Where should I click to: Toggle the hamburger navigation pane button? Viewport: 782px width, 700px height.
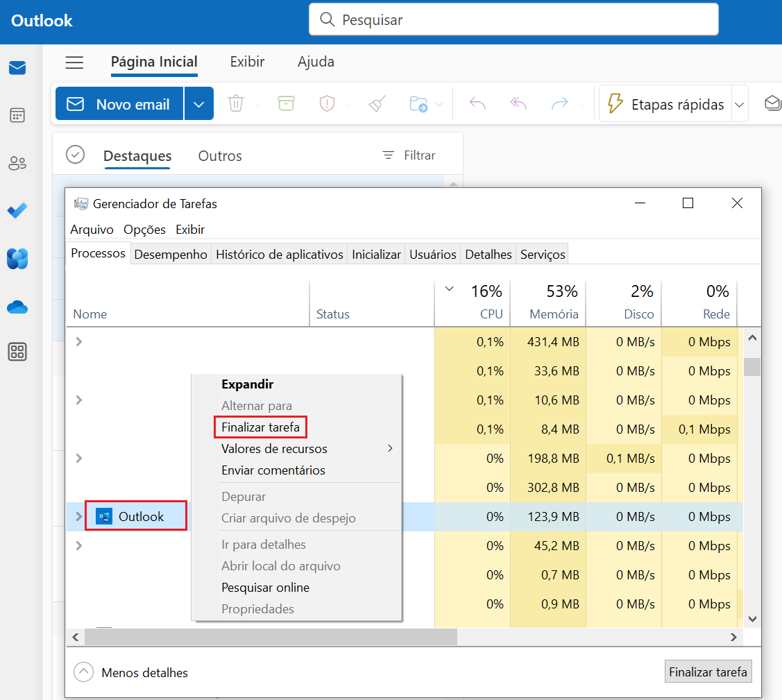coord(74,62)
